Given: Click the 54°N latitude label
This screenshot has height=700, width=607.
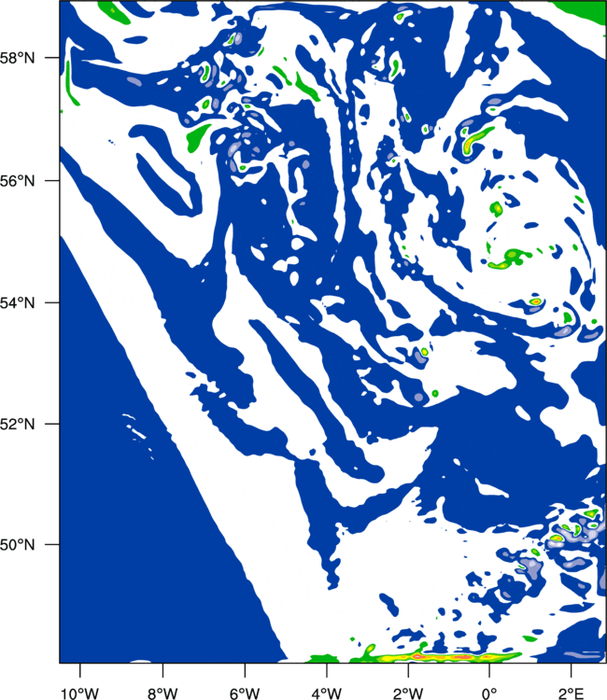Looking at the screenshot, I should pyautogui.click(x=17, y=302).
